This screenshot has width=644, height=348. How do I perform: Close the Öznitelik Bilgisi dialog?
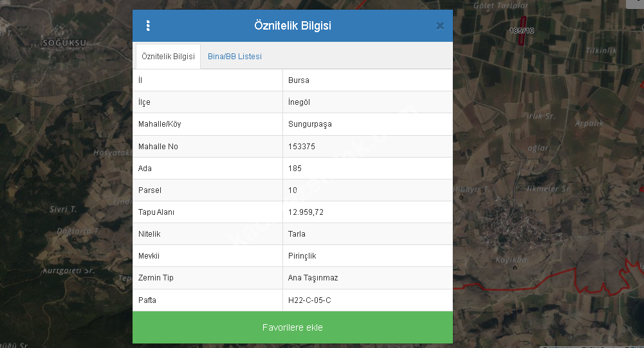pos(440,26)
